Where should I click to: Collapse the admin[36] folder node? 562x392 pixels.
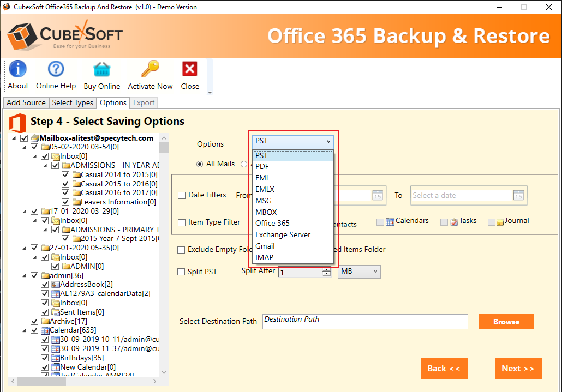pyautogui.click(x=25, y=276)
